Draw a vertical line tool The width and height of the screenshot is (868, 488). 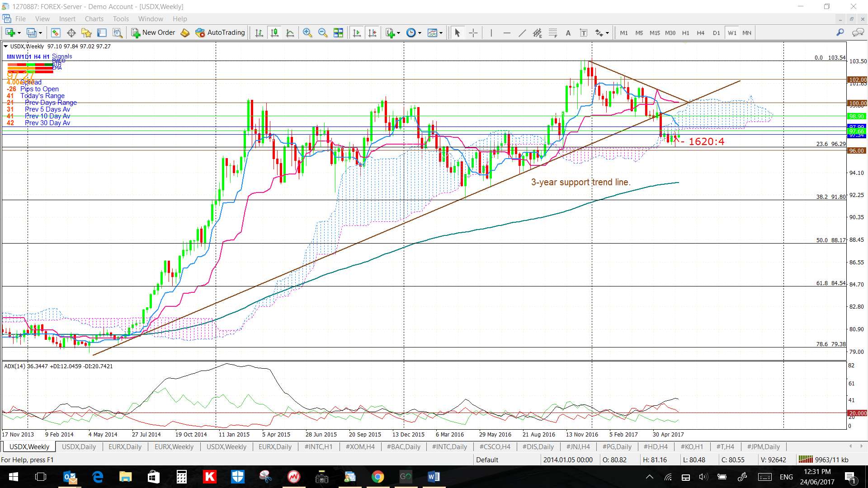[x=491, y=33]
